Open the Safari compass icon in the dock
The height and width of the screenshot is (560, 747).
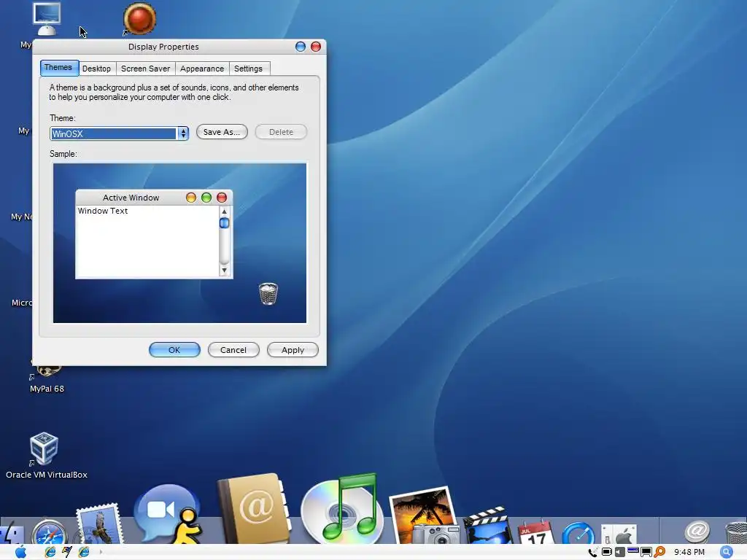tap(50, 532)
